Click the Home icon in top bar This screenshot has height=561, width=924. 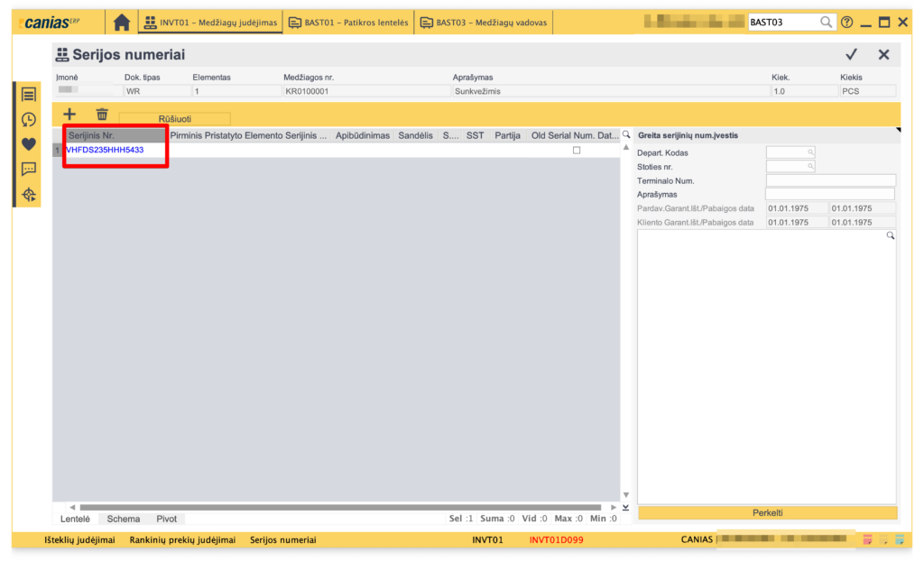click(121, 23)
